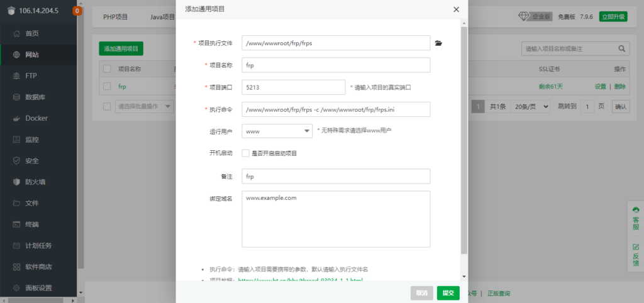Click the folder browse icon beside executable path
This screenshot has height=303, width=644.
click(439, 43)
